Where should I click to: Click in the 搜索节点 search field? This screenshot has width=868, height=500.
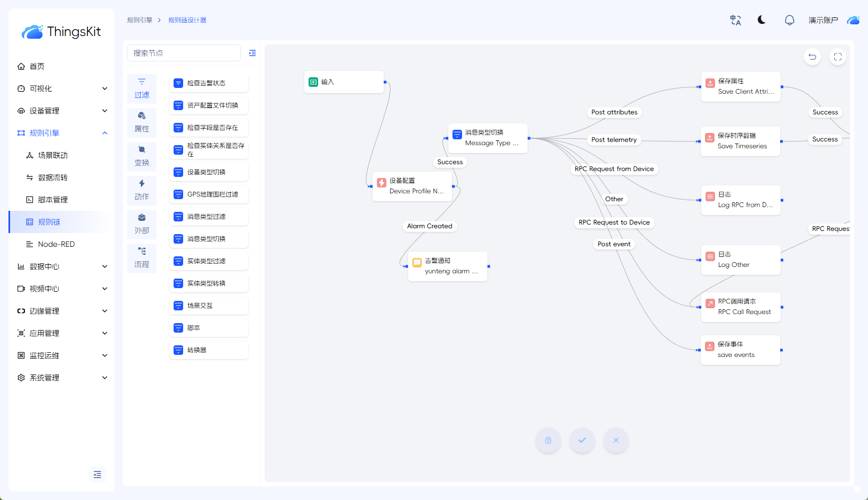pyautogui.click(x=184, y=53)
